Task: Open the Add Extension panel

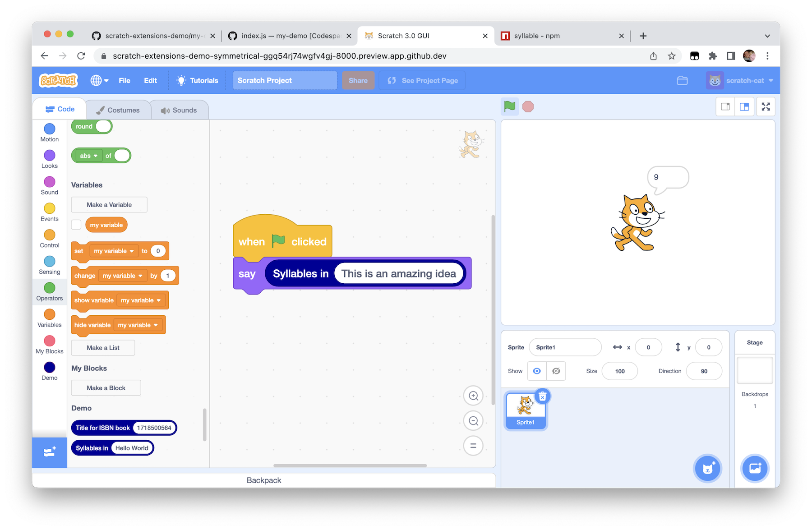Action: coord(49,452)
